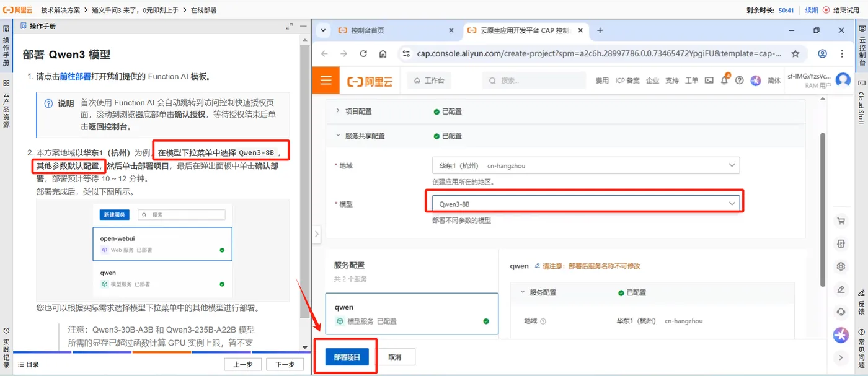Click the 结束试用 stop icon
Viewport: 868px width, 376px height.
[826, 10]
